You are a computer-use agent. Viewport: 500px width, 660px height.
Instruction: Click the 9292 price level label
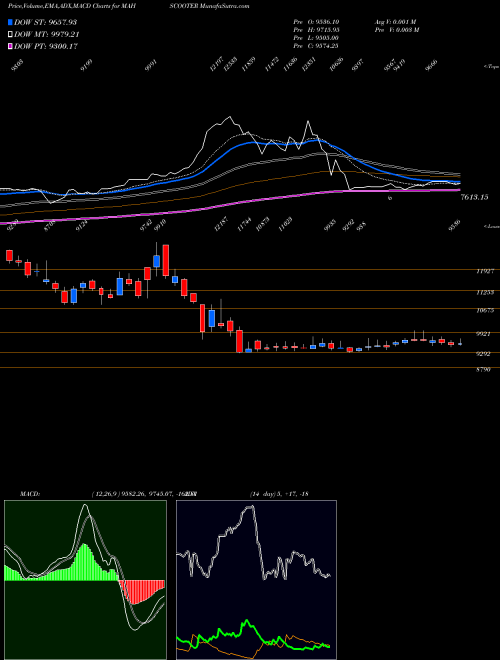coord(482,354)
